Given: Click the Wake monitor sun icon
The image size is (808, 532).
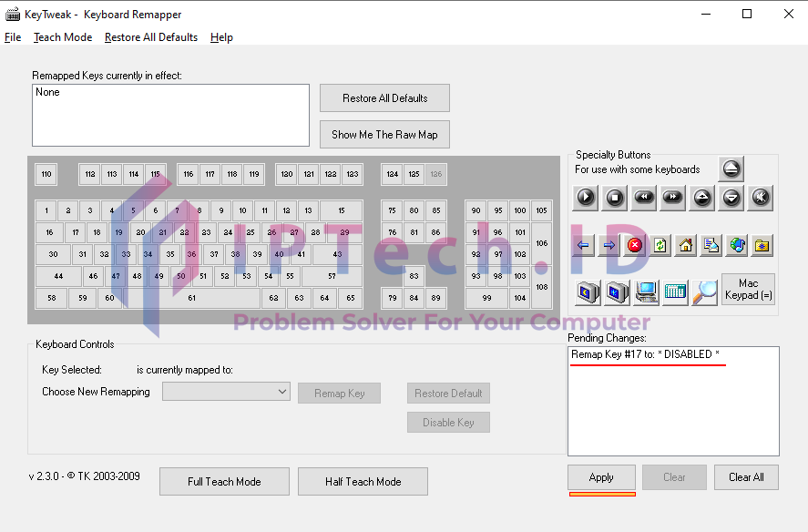Looking at the screenshot, I should (x=617, y=292).
